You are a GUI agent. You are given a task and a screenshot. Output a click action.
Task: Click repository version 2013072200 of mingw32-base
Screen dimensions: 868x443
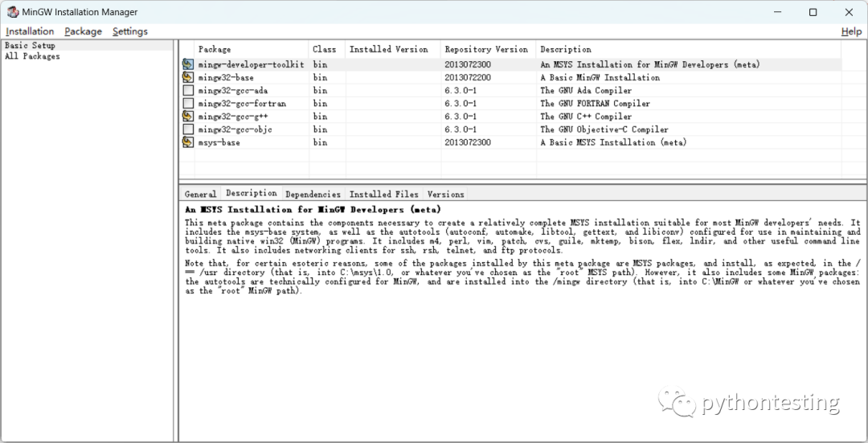pos(468,77)
